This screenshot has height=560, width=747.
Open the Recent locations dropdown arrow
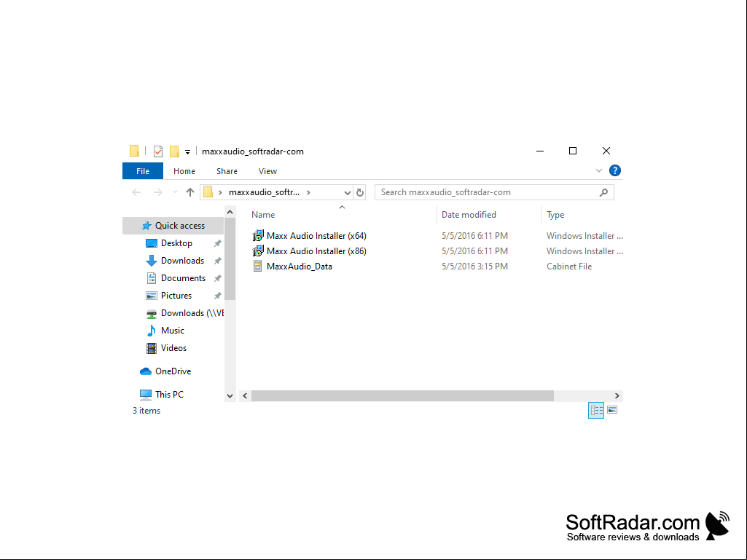[175, 192]
